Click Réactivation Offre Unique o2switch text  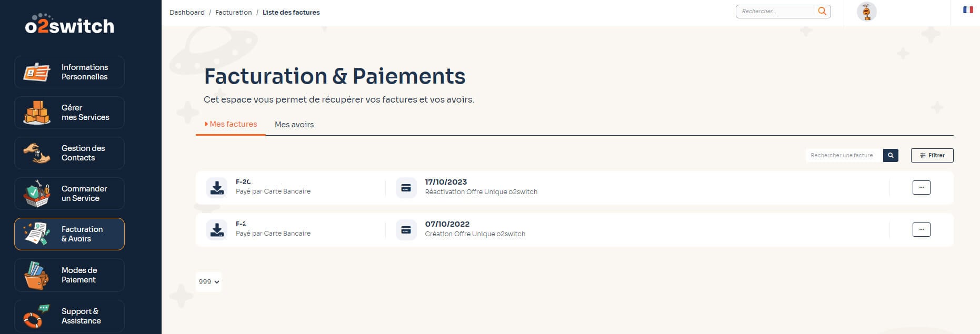[481, 192]
